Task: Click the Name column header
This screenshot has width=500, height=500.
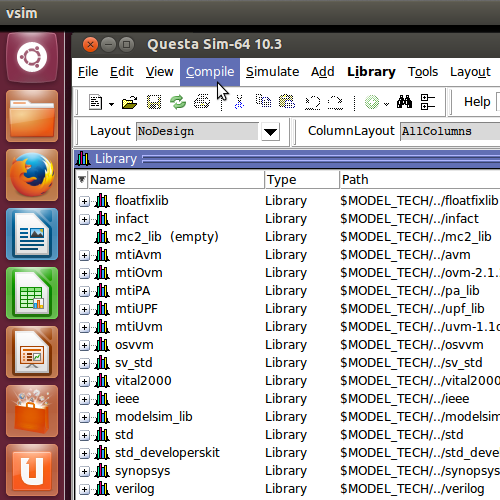Action: [176, 180]
